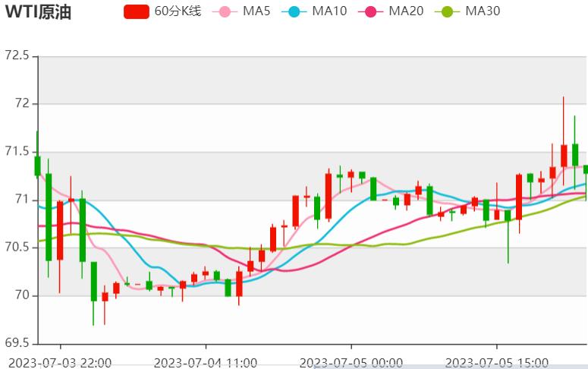
Task: Click the red 60分K线 legend swatch
Action: (136, 11)
